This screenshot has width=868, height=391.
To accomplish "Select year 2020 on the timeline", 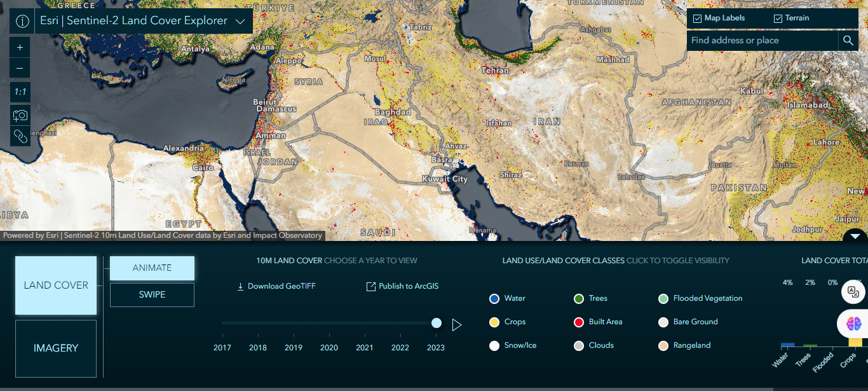I will tap(329, 347).
